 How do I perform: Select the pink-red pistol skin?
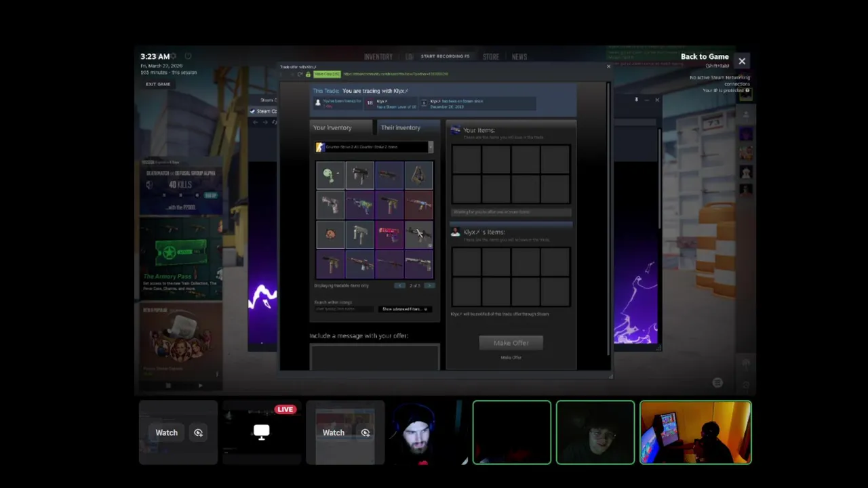pos(389,235)
